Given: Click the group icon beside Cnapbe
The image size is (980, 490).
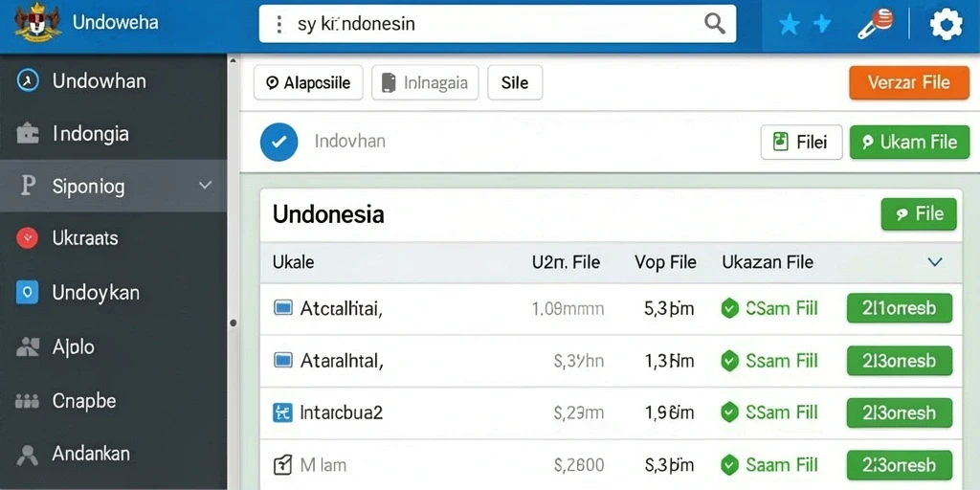Looking at the screenshot, I should 28,401.
